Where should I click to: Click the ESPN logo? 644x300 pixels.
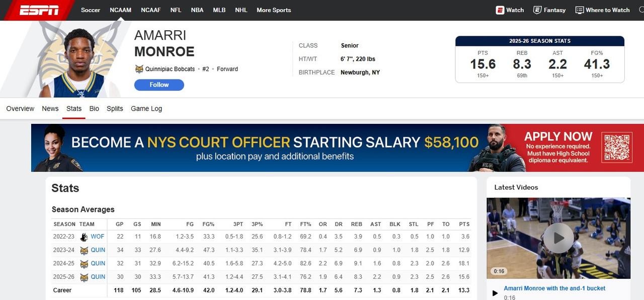[39, 10]
